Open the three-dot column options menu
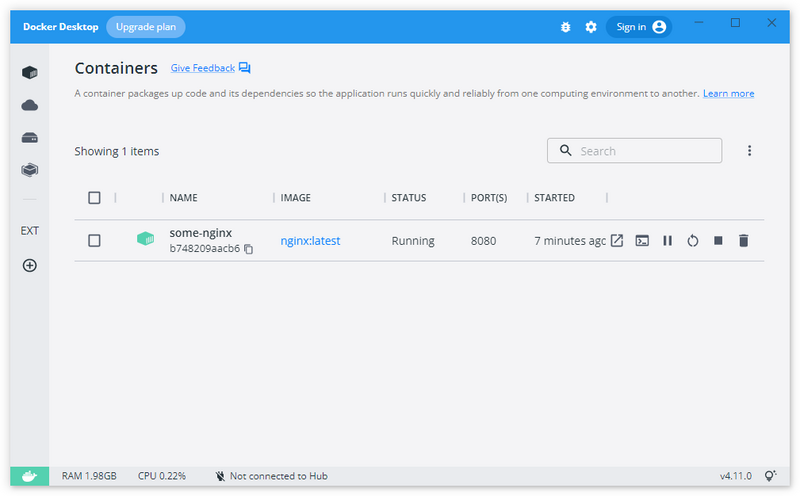The width and height of the screenshot is (800, 496). pyautogui.click(x=749, y=151)
